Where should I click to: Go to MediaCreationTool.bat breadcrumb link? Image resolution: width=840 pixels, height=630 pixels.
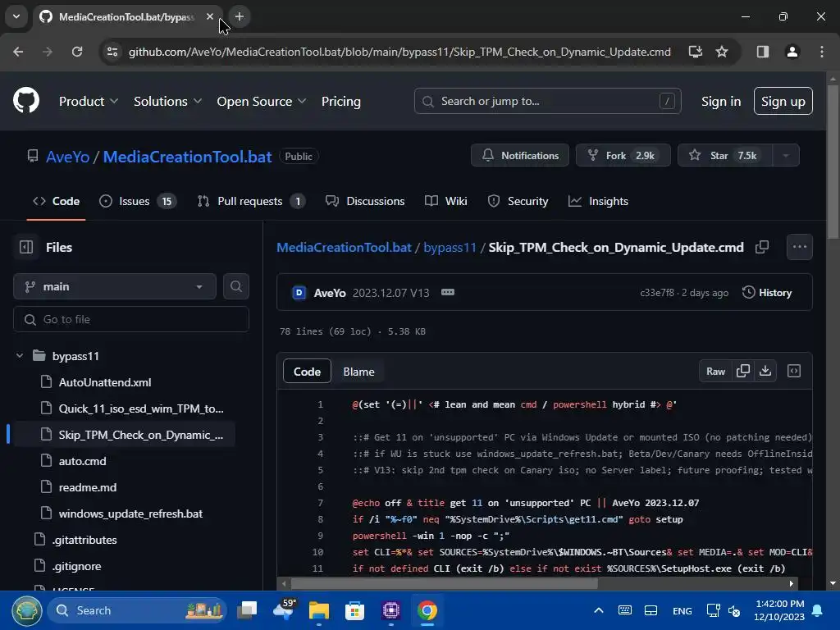344,248
